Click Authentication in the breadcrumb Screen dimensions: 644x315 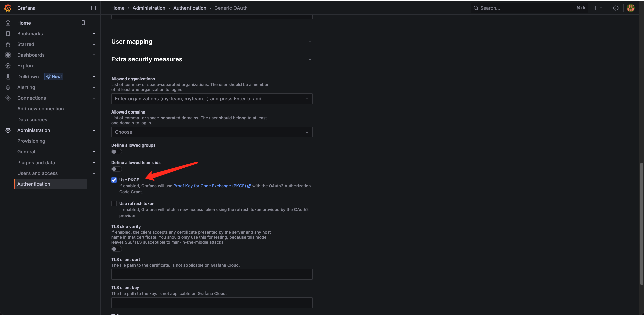tap(190, 8)
